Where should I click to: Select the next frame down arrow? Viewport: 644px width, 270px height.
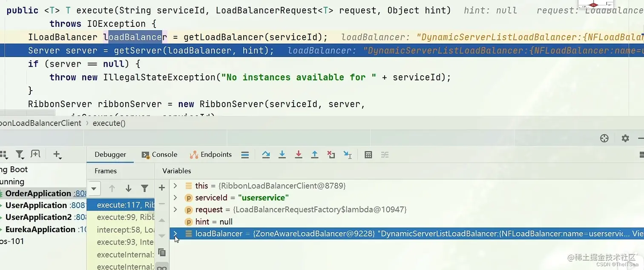pos(128,188)
